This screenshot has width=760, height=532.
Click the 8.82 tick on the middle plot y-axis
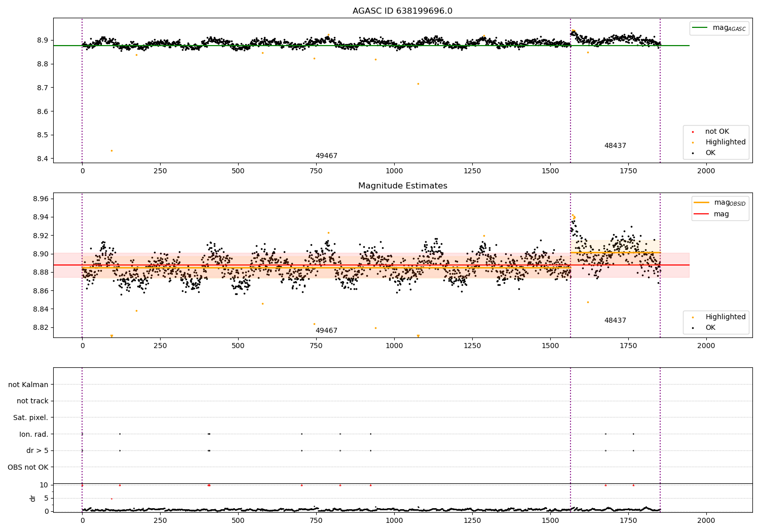point(41,328)
